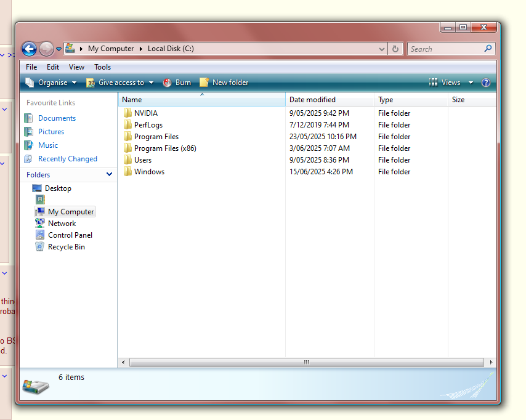The image size is (526, 420).
Task: Select the NVIDIA folder icon
Action: (x=127, y=113)
